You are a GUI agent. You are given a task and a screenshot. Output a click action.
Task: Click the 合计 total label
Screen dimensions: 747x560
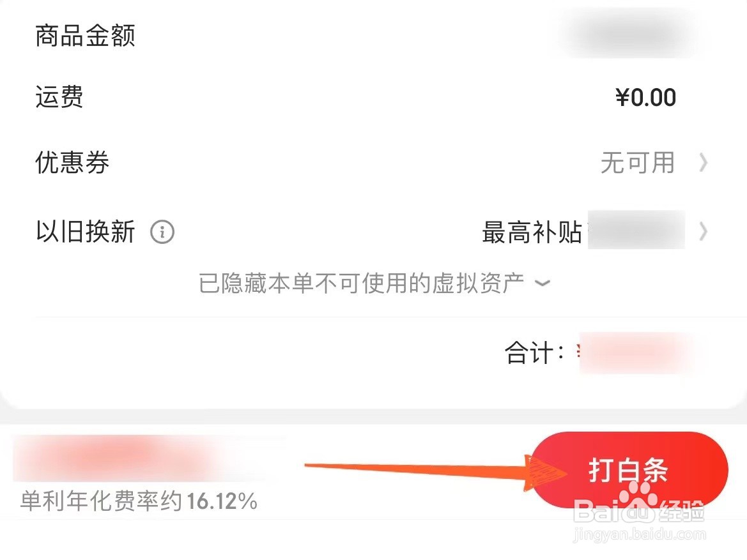[534, 353]
